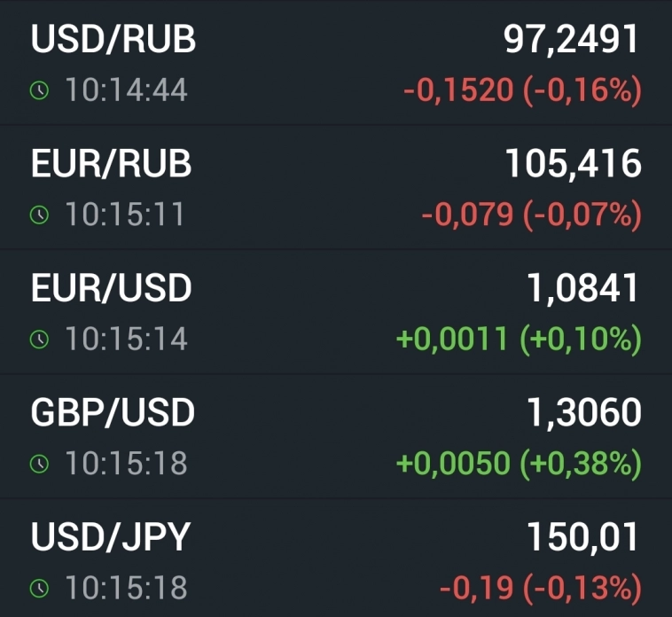This screenshot has height=617, width=672.
Task: Click the red -0,079 (-0,07%) change
Action: point(530,215)
